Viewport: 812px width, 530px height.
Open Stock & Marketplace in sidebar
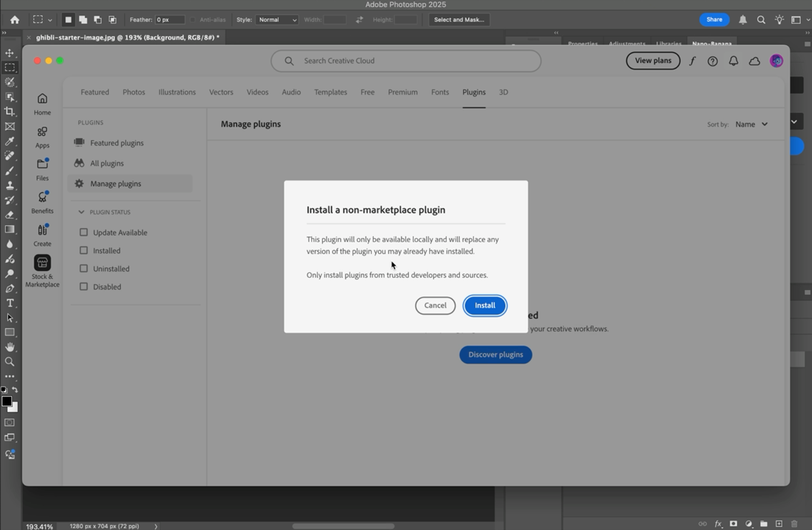pos(43,272)
